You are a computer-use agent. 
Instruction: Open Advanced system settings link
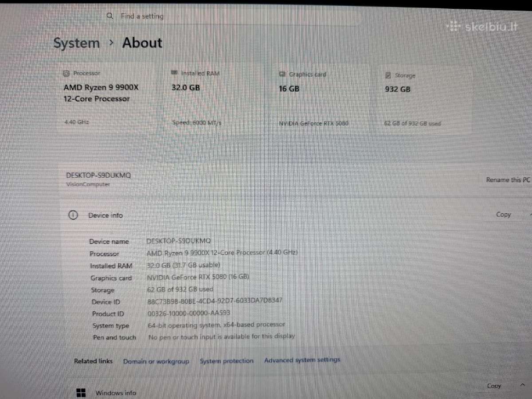(302, 360)
